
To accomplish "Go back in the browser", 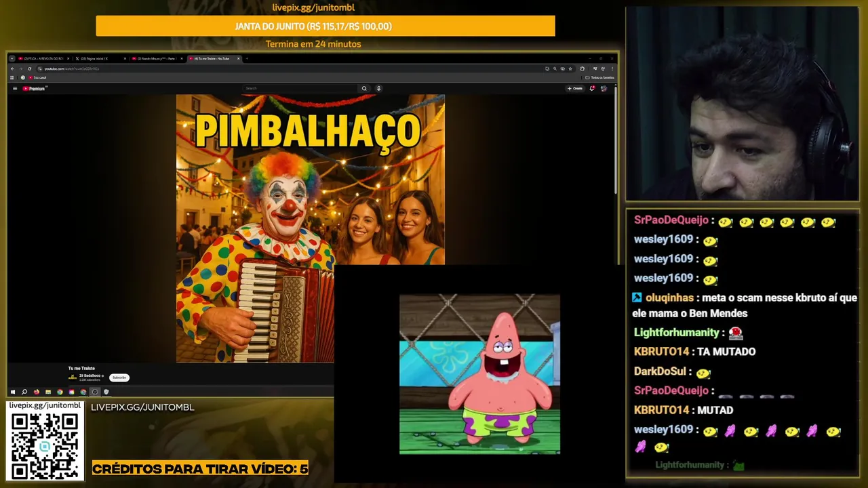I will tap(12, 68).
